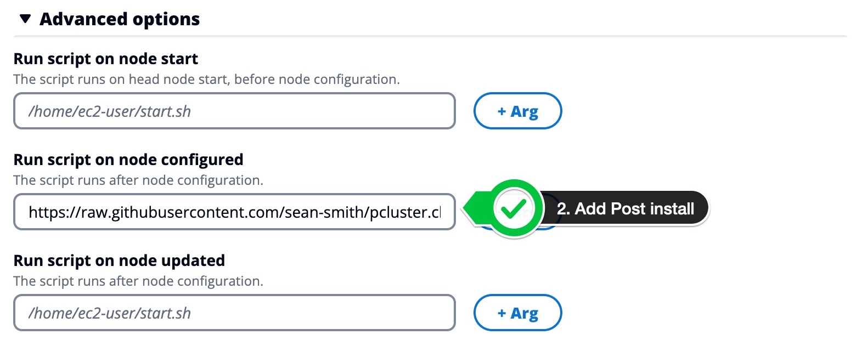Click the divider line below Advanced options
The image size is (868, 340).
(x=431, y=36)
